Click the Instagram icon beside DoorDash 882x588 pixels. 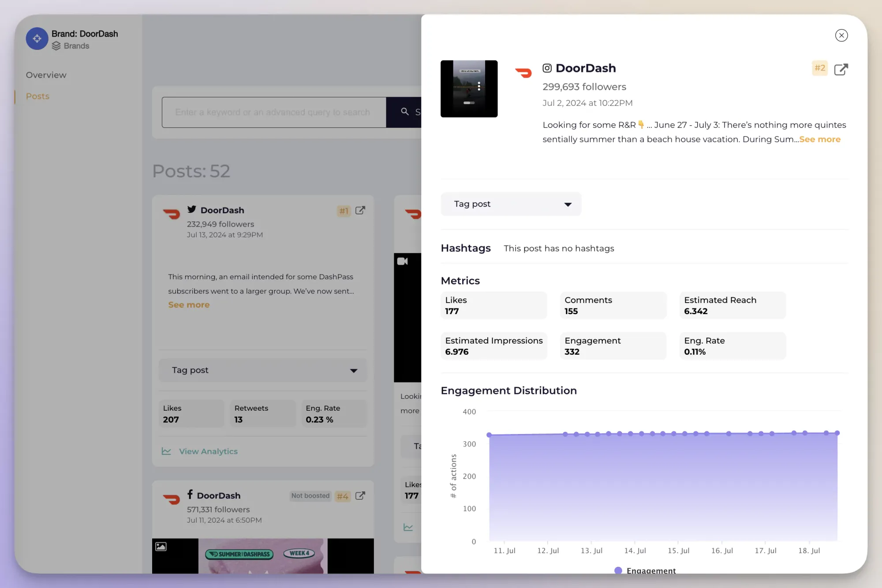[547, 68]
